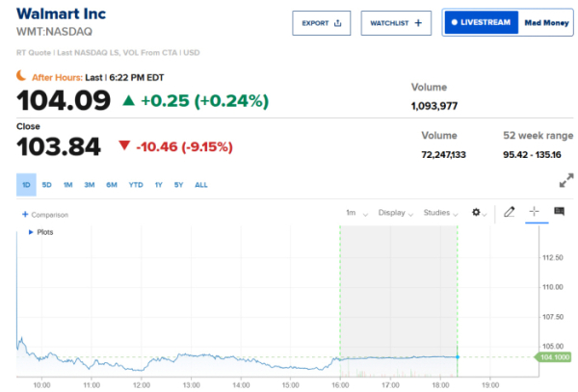Screen dimensions: 578x392
Task: Switch to the 3M range tab
Action: tap(90, 185)
